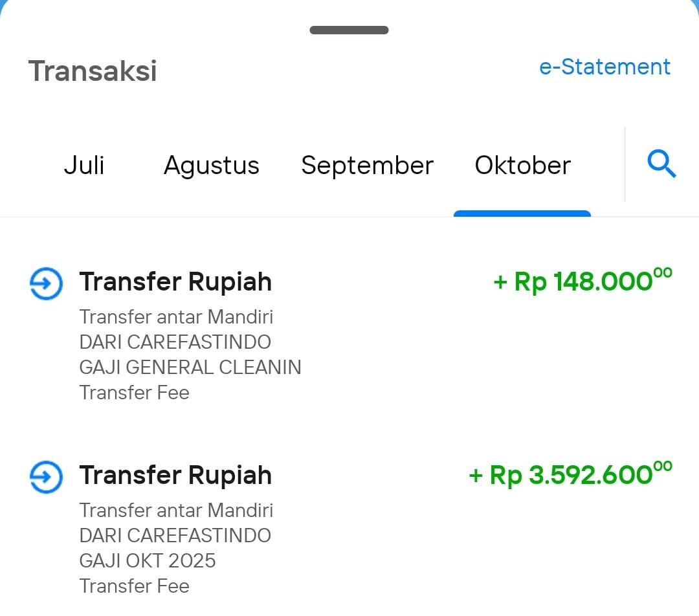Click the + Rp 148.000 amount
Image resolution: width=699 pixels, height=616 pixels.
coord(582,281)
